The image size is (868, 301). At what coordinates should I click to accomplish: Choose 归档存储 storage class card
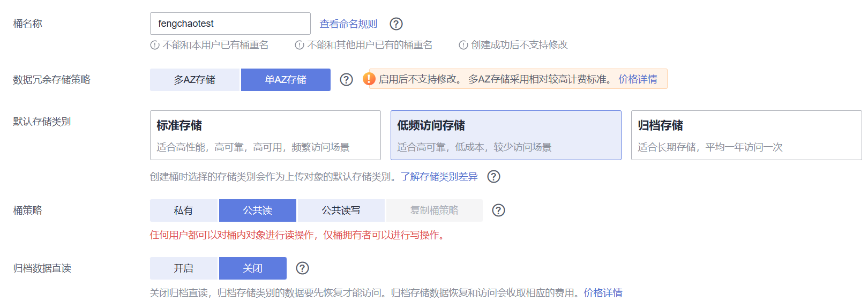[x=746, y=135]
